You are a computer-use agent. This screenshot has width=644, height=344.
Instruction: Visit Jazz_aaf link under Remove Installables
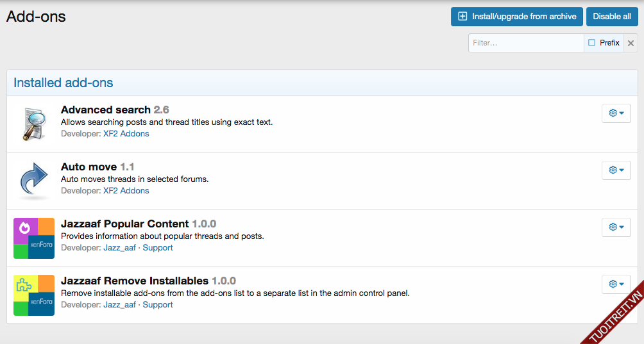tap(119, 305)
